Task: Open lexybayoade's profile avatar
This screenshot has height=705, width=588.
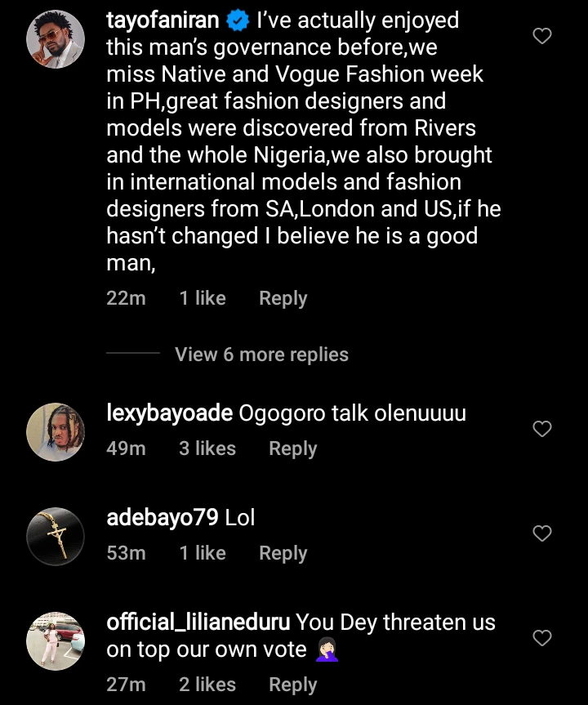Action: tap(56, 432)
